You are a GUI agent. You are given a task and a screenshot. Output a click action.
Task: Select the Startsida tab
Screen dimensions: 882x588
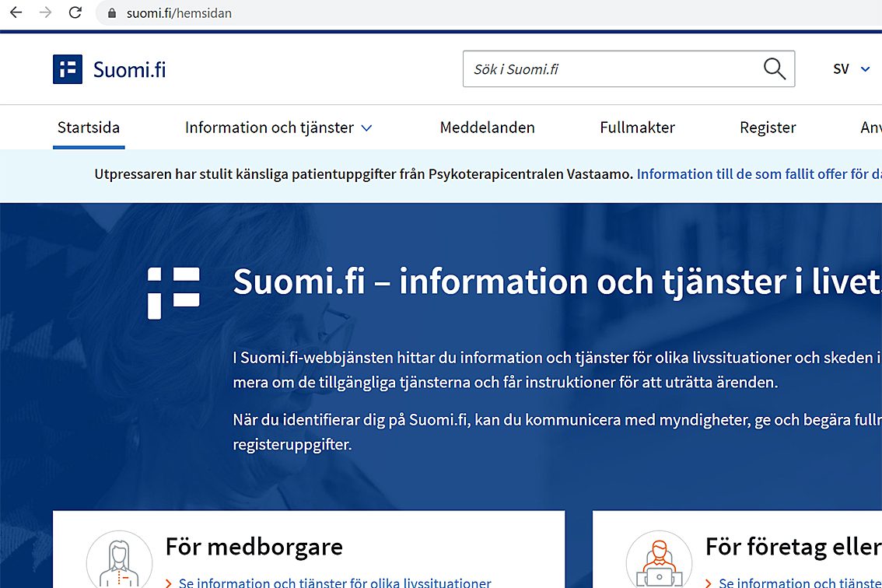click(89, 128)
